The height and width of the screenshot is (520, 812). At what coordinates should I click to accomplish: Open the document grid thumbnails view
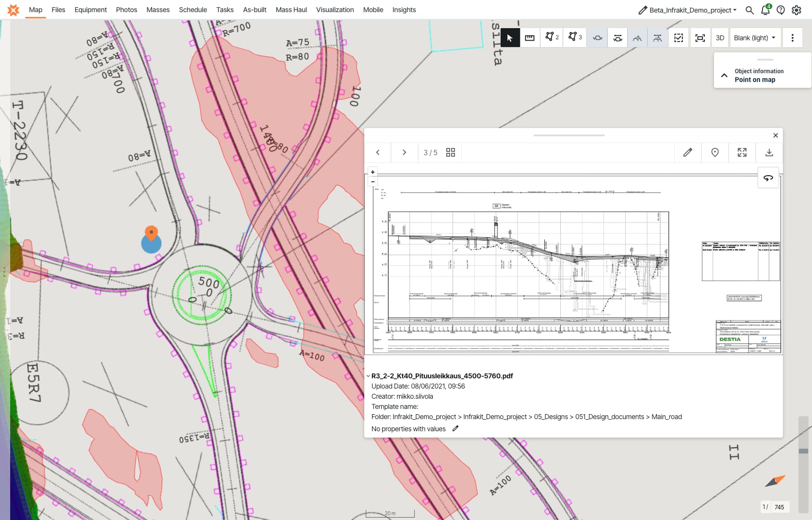pos(451,152)
